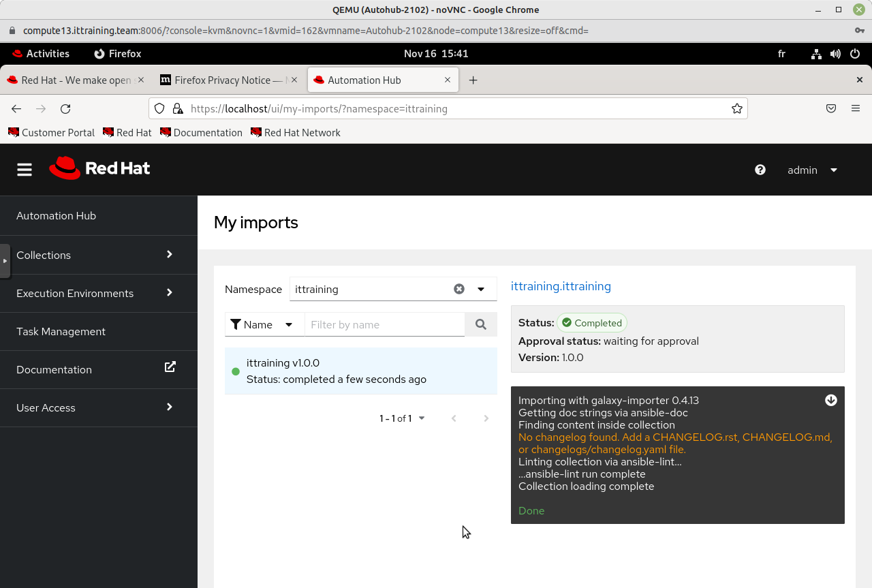Open power menu icon in top bar
Viewport: 872px width, 588px height.
(855, 54)
